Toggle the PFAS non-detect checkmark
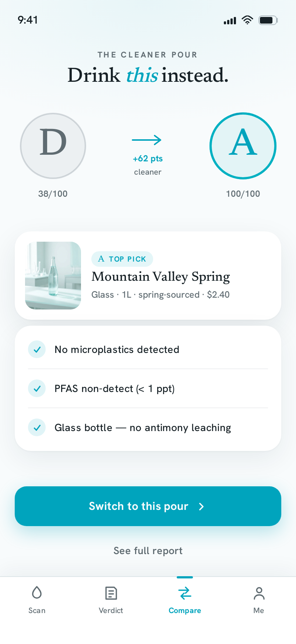The image size is (296, 644). click(x=37, y=388)
